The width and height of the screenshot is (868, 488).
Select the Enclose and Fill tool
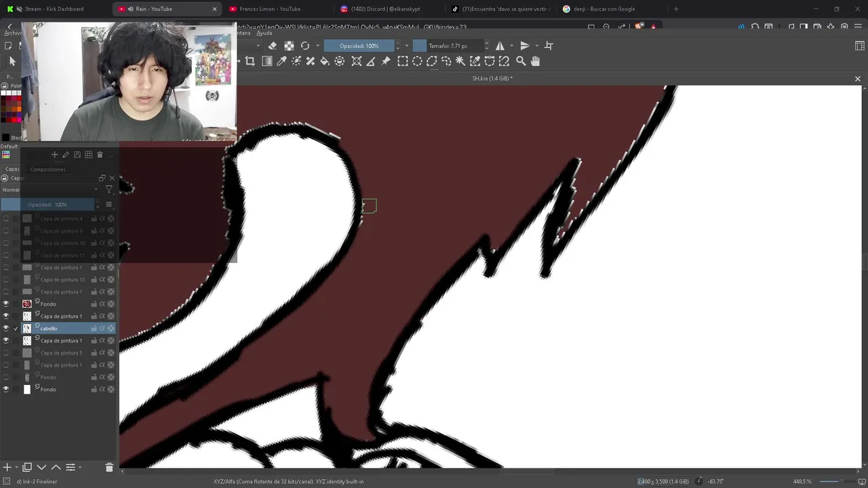tap(340, 61)
